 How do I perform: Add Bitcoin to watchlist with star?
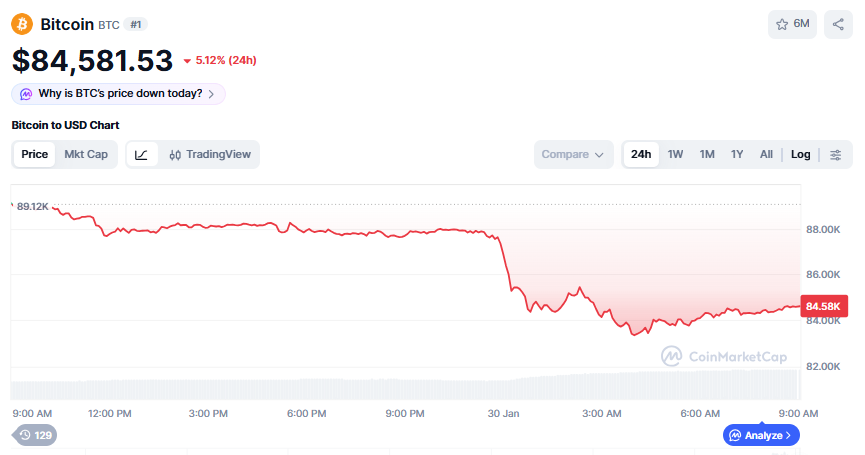click(792, 24)
